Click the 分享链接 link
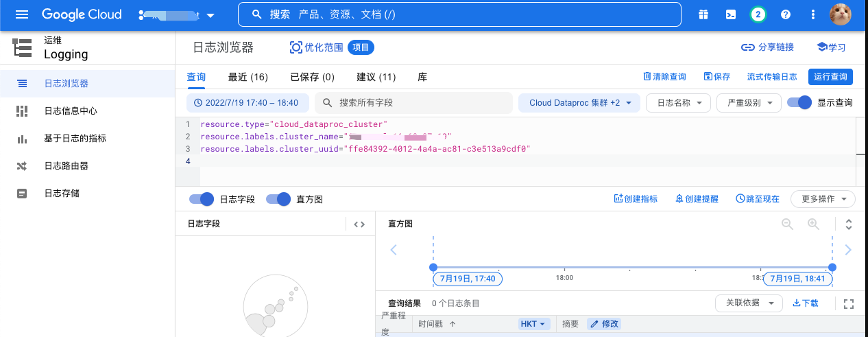Screen dimensions: 868x337 [x=767, y=47]
